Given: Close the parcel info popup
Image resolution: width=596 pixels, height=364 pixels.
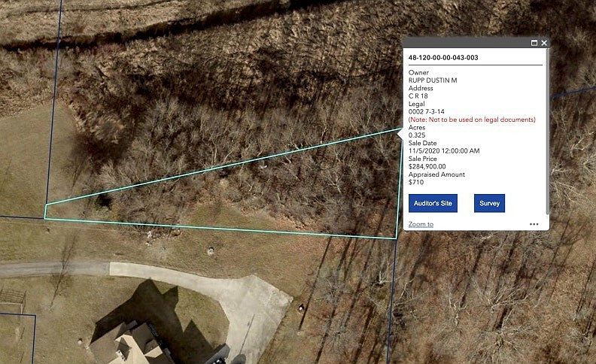Looking at the screenshot, I should pyautogui.click(x=544, y=43).
